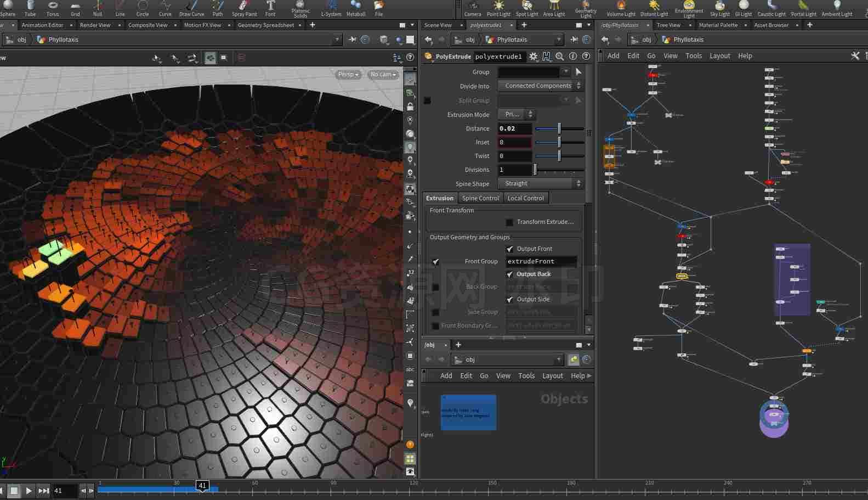Toggle the Front Group enable checkbox
The height and width of the screenshot is (500, 868).
tap(435, 261)
